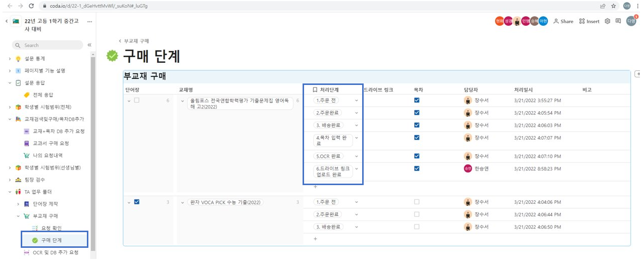Click the sidebar Search field
Image resolution: width=644 pixels, height=262 pixels.
(x=47, y=45)
